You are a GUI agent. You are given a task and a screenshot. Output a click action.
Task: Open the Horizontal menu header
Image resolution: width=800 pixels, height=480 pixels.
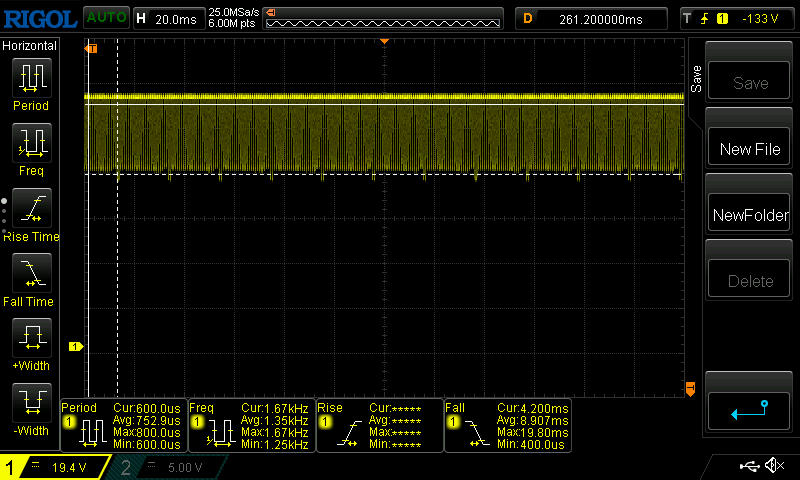click(x=30, y=46)
